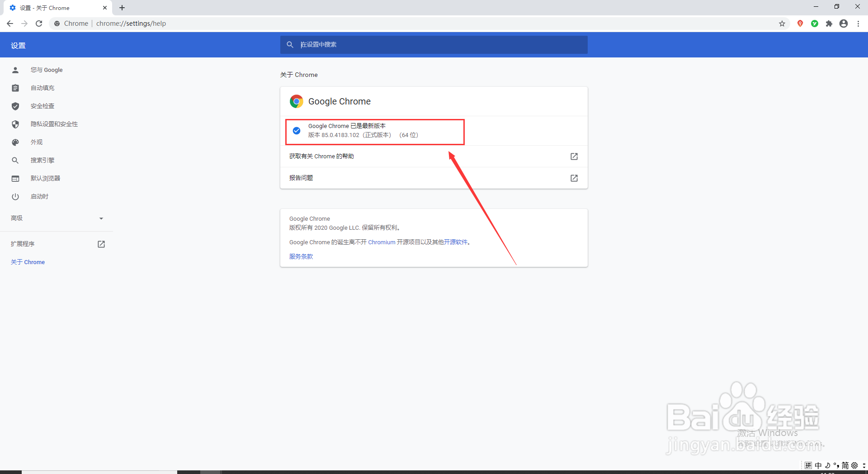Screen dimensions: 868x474
Task: Click the external-link icon for 报告问题 row
Action: point(574,178)
